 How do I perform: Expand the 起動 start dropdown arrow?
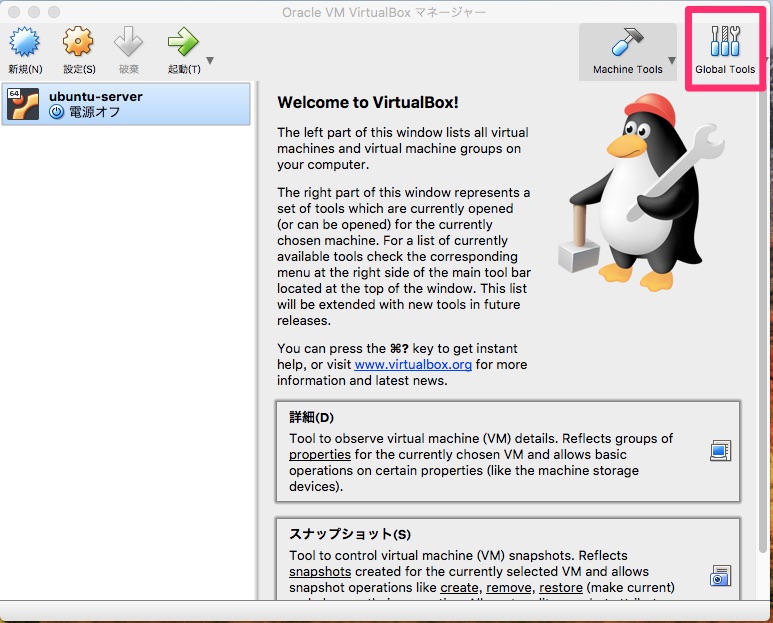(x=210, y=62)
